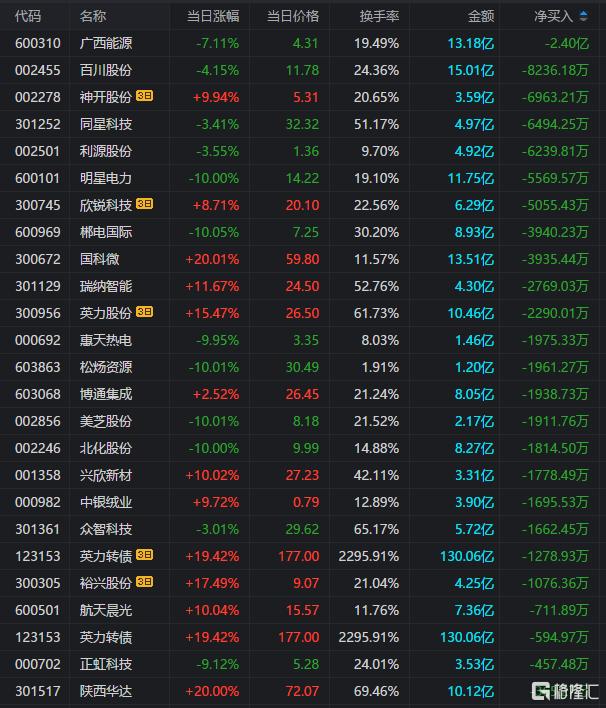Click the +20.01% change for 国科微
This screenshot has width=606, height=708.
click(212, 259)
